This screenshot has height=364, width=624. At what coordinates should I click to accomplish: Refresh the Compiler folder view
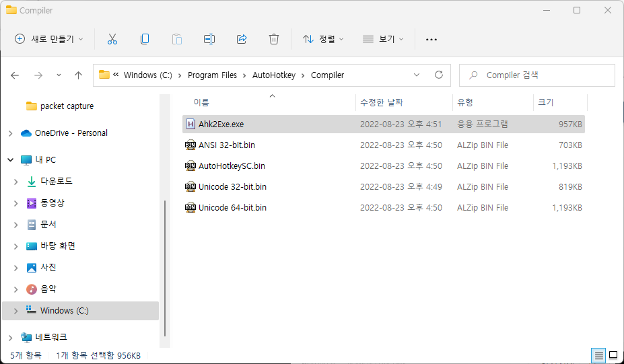coord(439,75)
